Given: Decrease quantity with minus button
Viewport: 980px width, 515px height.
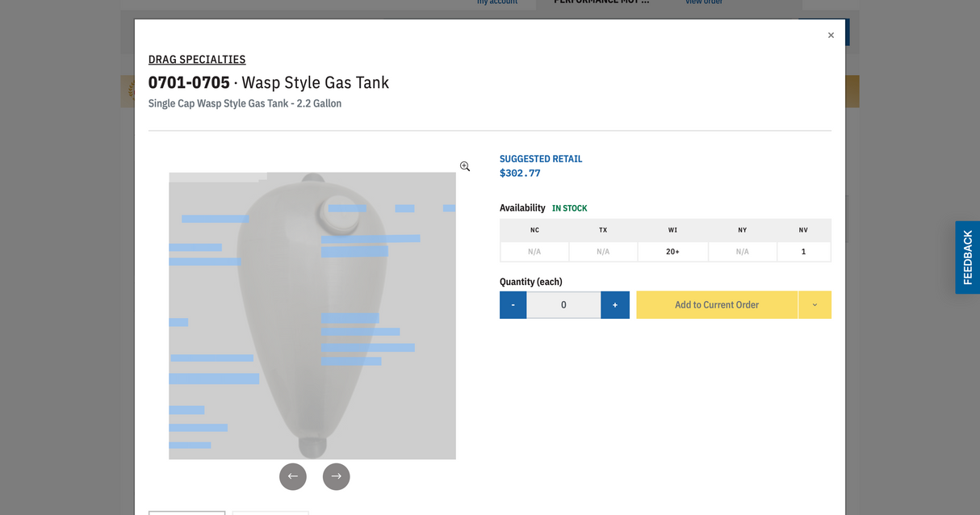Looking at the screenshot, I should (x=513, y=305).
